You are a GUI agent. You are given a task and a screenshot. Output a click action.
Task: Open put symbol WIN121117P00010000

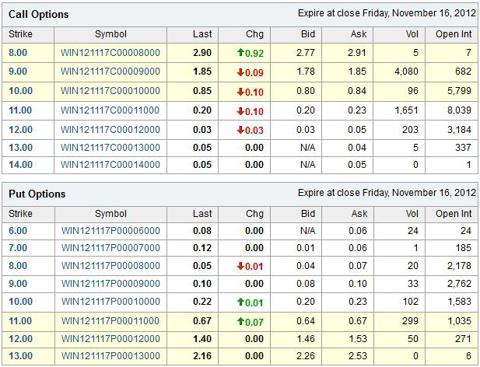(x=111, y=302)
